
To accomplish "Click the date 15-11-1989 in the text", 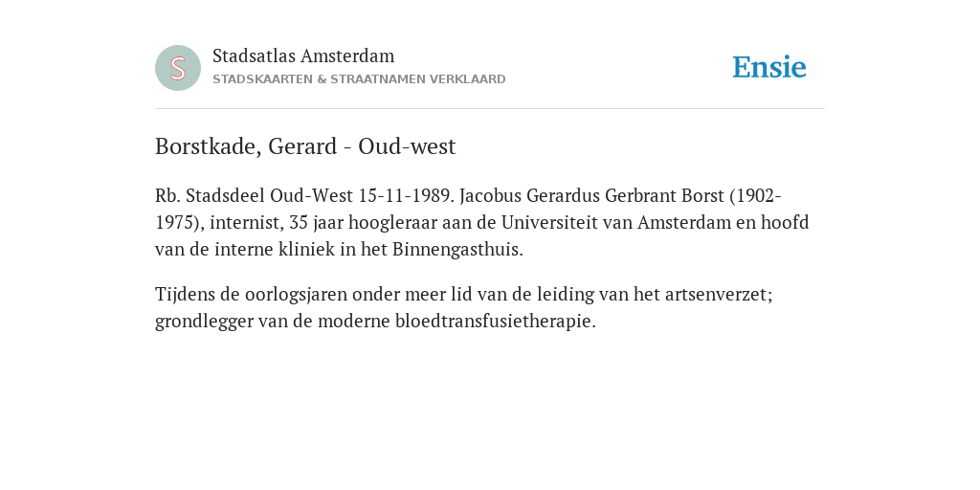I will [406, 196].
